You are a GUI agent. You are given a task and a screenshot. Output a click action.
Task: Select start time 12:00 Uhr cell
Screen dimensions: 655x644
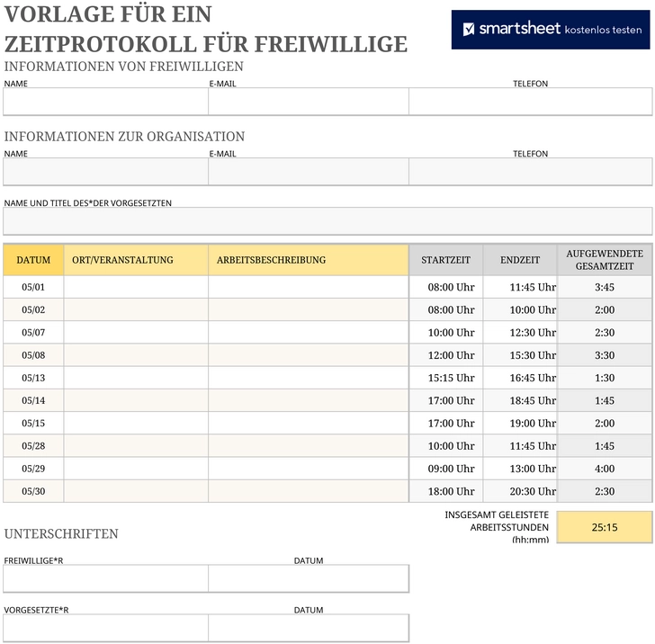coord(445,355)
